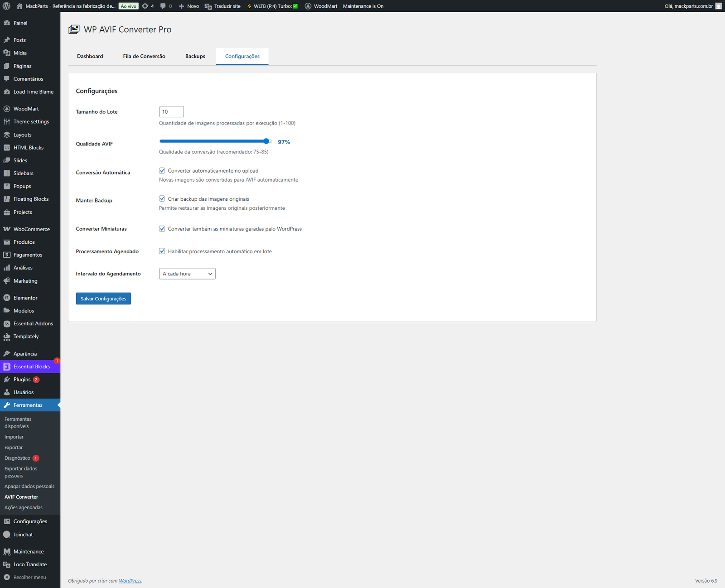The image size is (725, 588).
Task: Expand the Novo menu in admin bar
Action: pos(189,6)
